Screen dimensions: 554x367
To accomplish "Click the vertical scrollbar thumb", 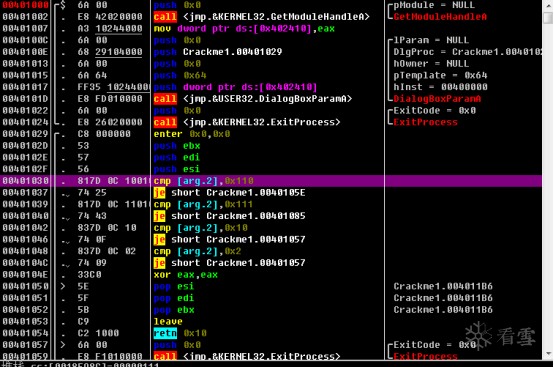I will [x=548, y=17].
